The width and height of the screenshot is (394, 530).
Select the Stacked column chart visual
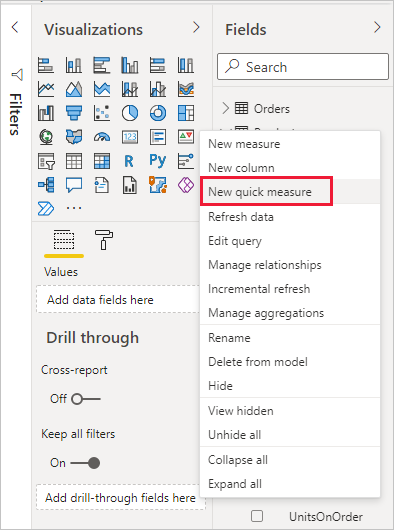click(74, 65)
